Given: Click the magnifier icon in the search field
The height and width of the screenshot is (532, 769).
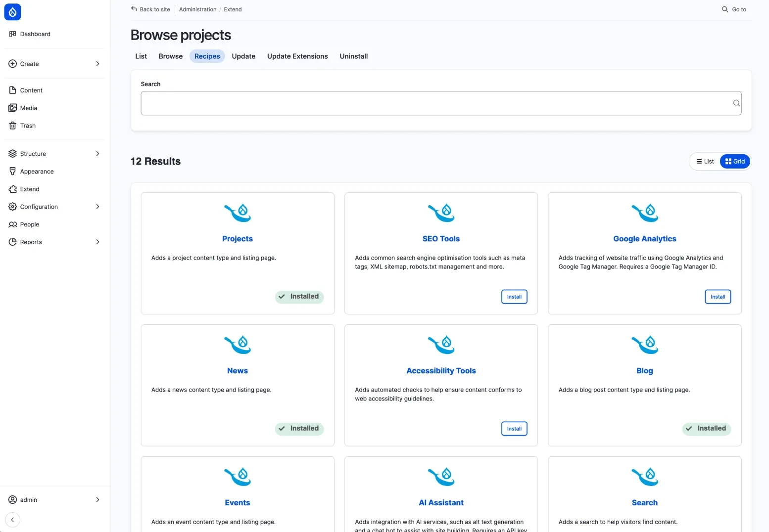Looking at the screenshot, I should tap(736, 103).
